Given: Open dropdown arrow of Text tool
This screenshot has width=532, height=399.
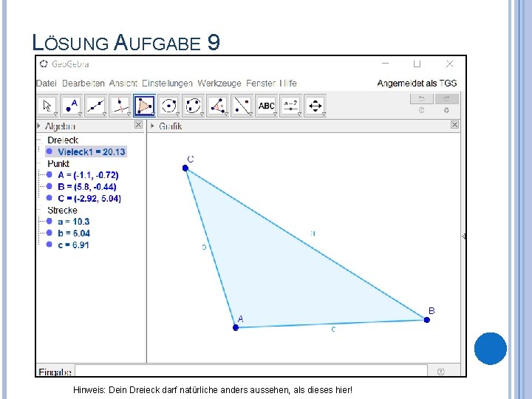Looking at the screenshot, I should pyautogui.click(x=275, y=115).
